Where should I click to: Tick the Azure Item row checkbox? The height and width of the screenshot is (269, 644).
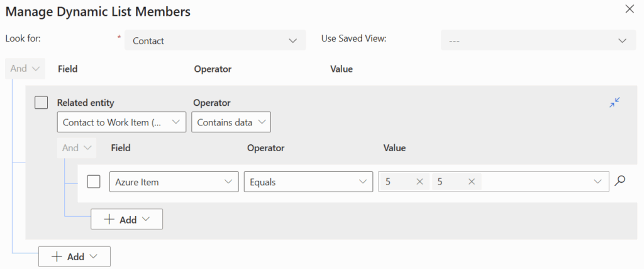tap(94, 181)
